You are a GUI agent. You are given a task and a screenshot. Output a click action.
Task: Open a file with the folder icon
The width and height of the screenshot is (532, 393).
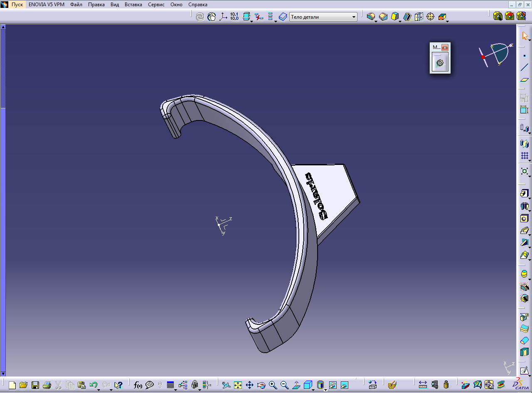coord(23,385)
